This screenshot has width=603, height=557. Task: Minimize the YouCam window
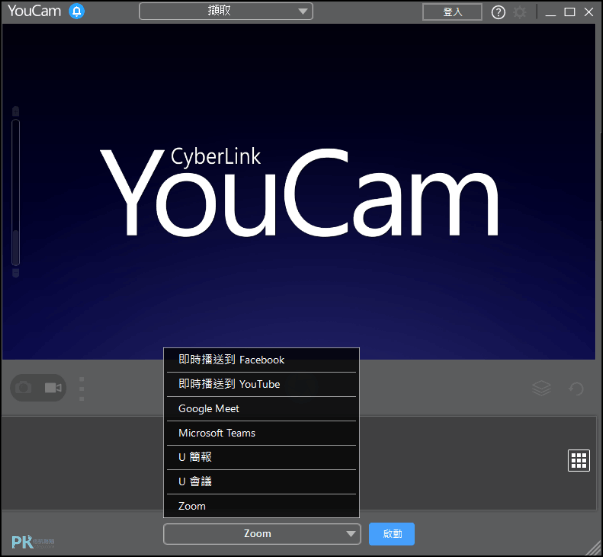tap(551, 13)
